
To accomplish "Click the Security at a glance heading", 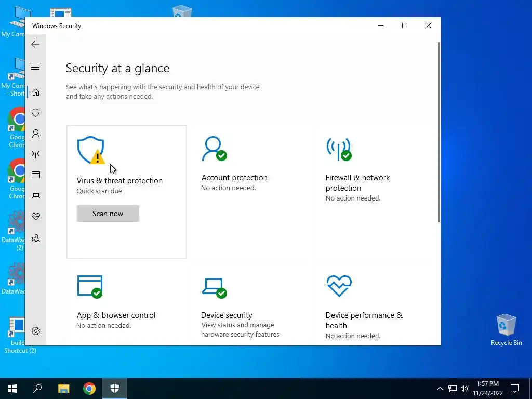I will coord(118,68).
